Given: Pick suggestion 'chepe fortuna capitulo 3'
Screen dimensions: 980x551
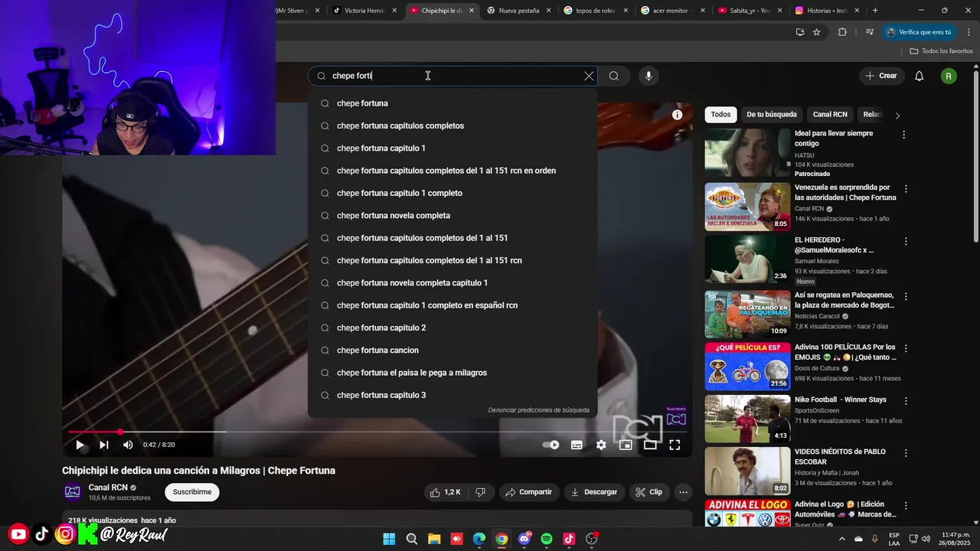Looking at the screenshot, I should [x=452, y=395].
